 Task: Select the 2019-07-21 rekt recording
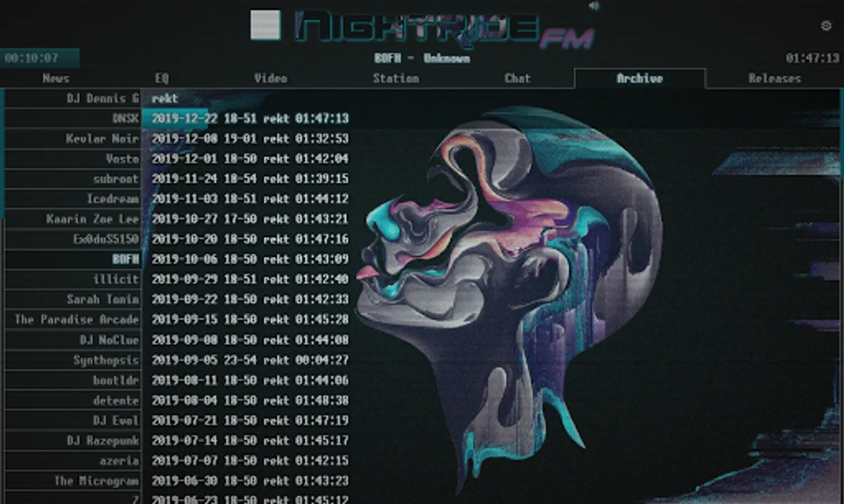pyautogui.click(x=250, y=420)
